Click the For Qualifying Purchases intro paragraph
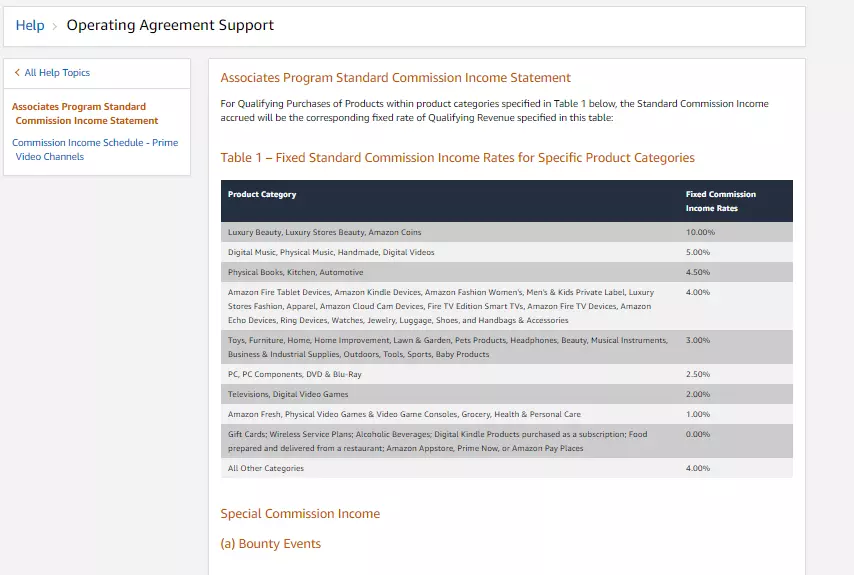Viewport: 854px width, 575px height. [495, 111]
